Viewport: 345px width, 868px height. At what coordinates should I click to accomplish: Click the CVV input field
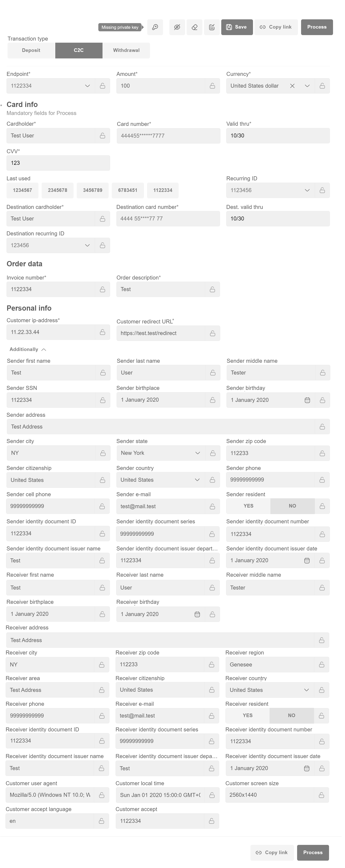click(x=58, y=163)
